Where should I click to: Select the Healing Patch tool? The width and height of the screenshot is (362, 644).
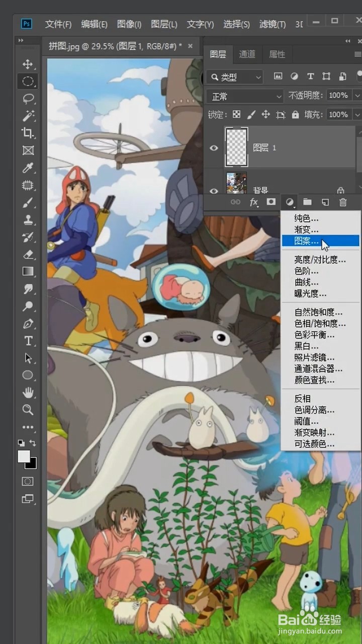coord(28,185)
